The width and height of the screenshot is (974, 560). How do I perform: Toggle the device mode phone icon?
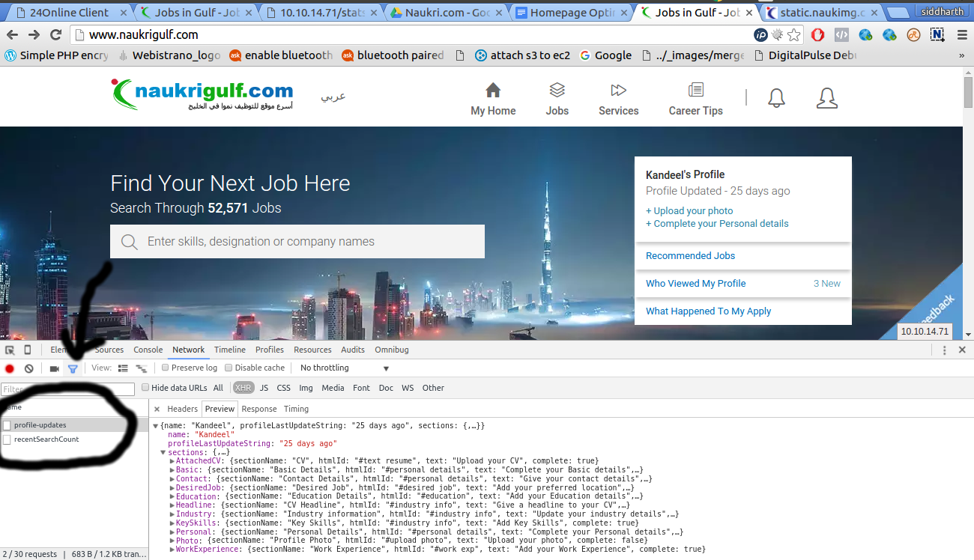(28, 350)
